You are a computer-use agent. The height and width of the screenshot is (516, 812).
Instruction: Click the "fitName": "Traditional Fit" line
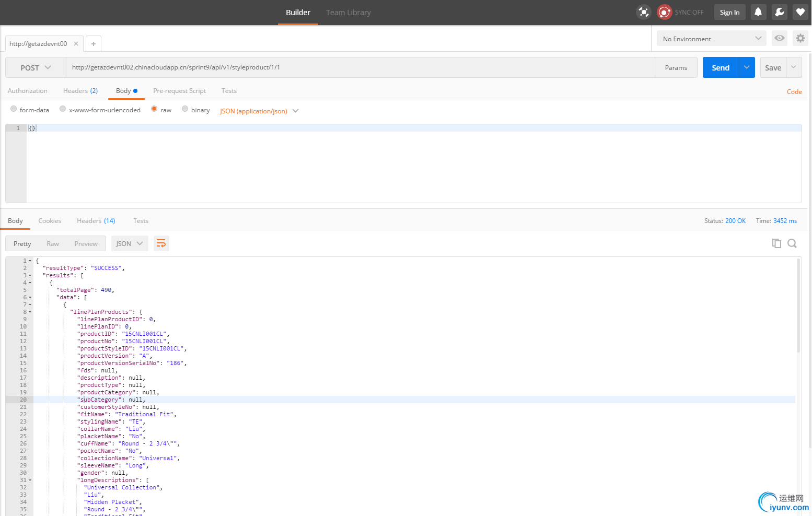(126, 414)
